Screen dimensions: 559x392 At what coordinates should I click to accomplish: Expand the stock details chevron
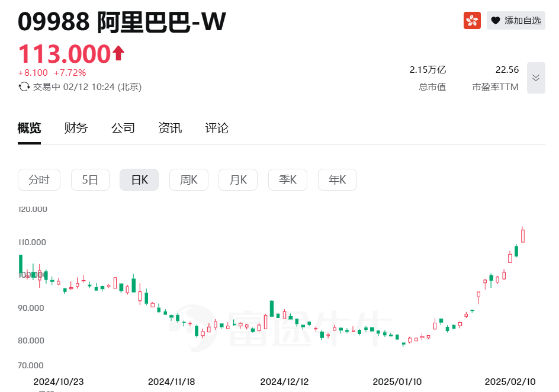click(536, 78)
